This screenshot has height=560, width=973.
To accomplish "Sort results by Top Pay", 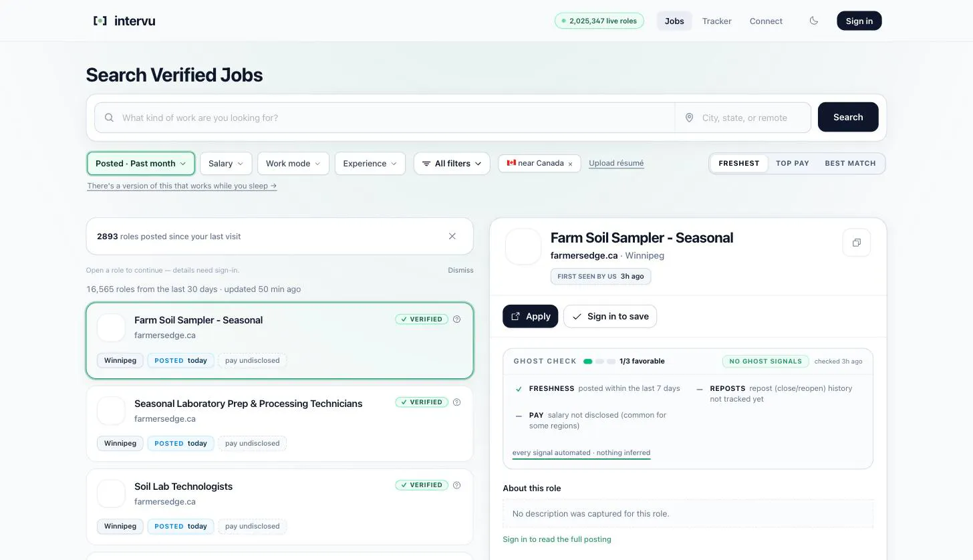I will 793,164.
